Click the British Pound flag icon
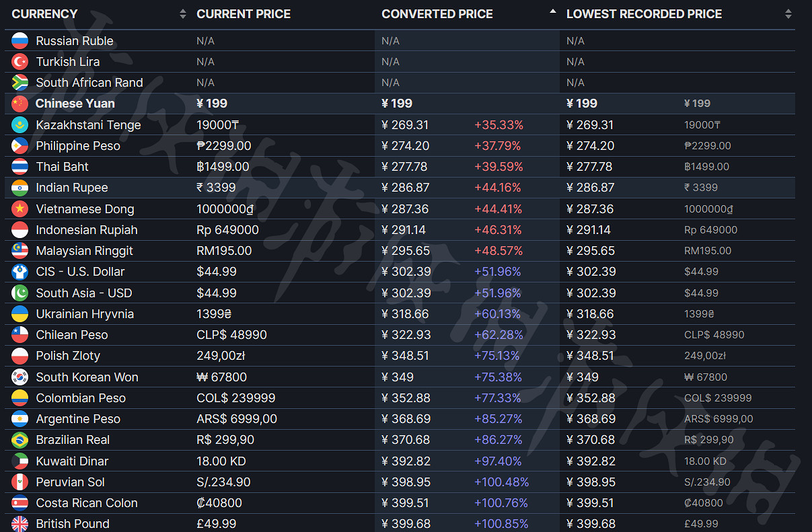812x532 pixels. (x=20, y=524)
